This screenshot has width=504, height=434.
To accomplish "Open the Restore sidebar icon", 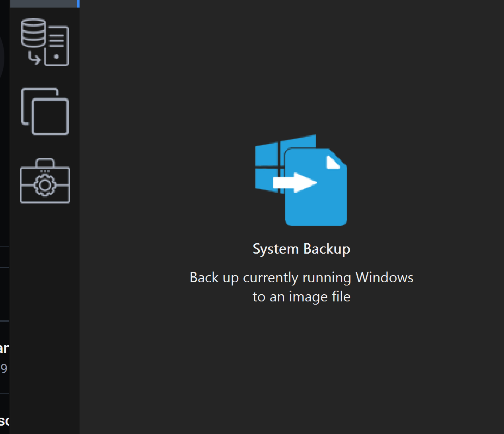I will (45, 42).
